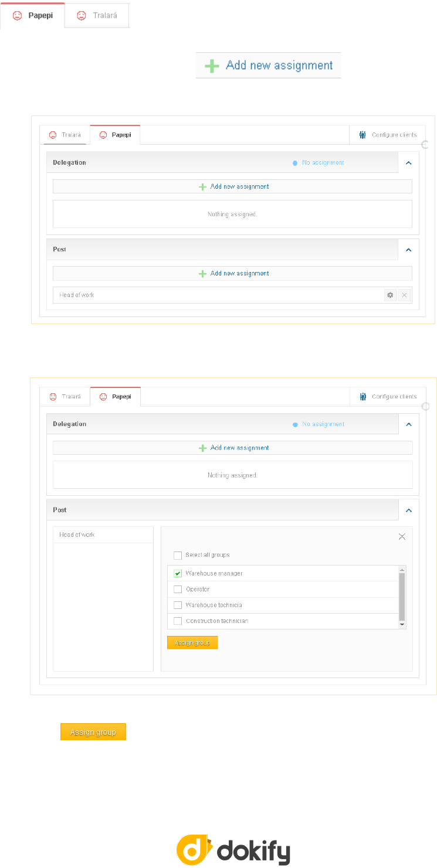Enable the Operator group checkbox
Screen dimensions: 437x868
coord(178,589)
